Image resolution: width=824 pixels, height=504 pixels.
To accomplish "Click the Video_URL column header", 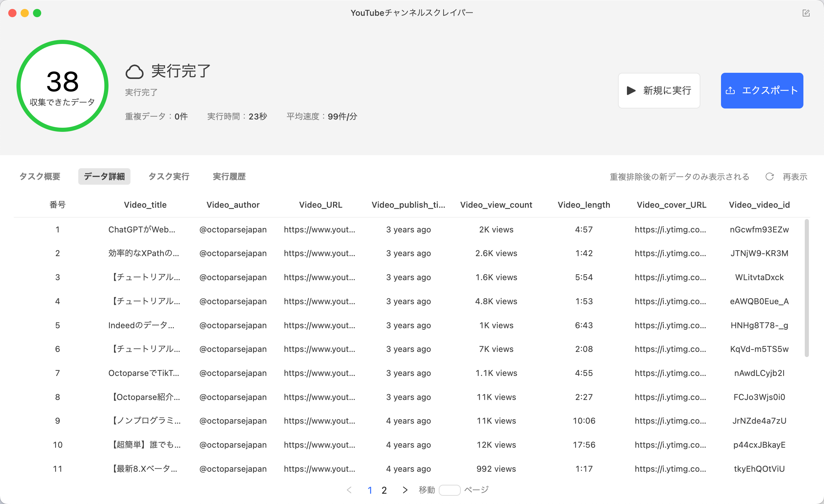I will coord(321,205).
